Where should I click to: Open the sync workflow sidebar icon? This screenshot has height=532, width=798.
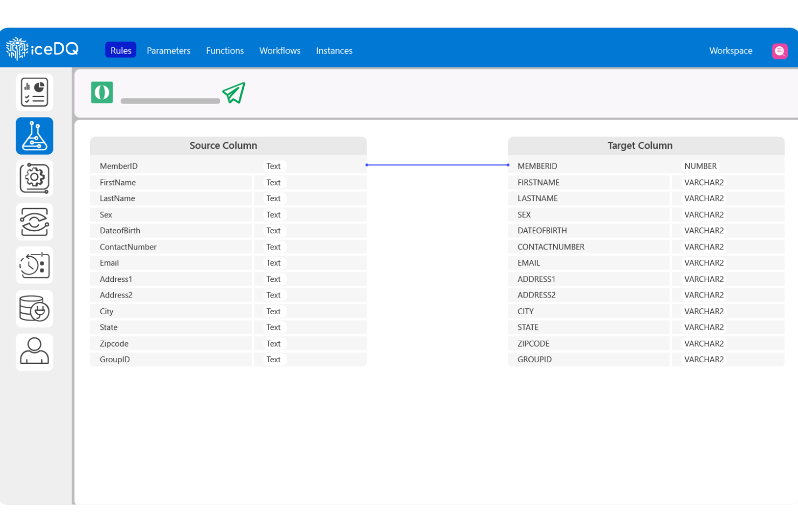pyautogui.click(x=35, y=222)
